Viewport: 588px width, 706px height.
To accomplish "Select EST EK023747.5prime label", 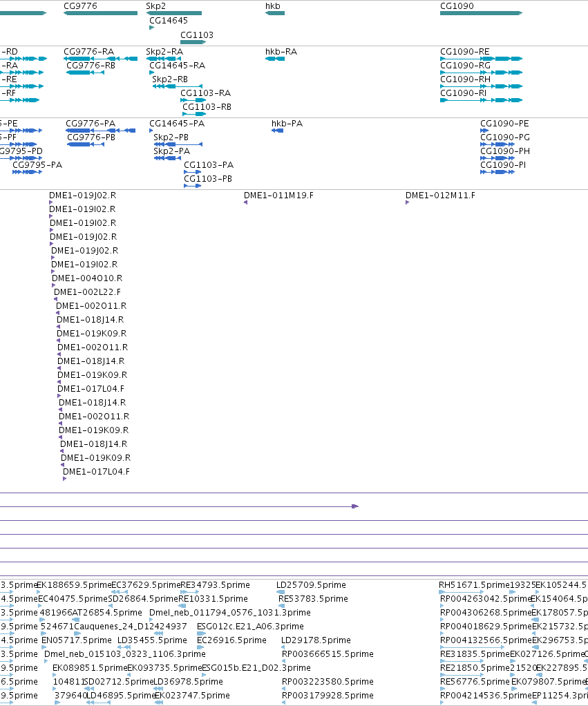I will pyautogui.click(x=192, y=695).
